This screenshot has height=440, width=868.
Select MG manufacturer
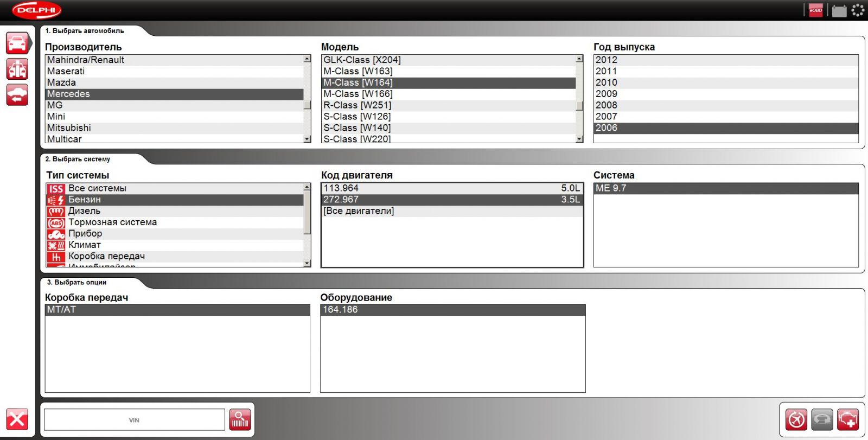[x=174, y=105]
